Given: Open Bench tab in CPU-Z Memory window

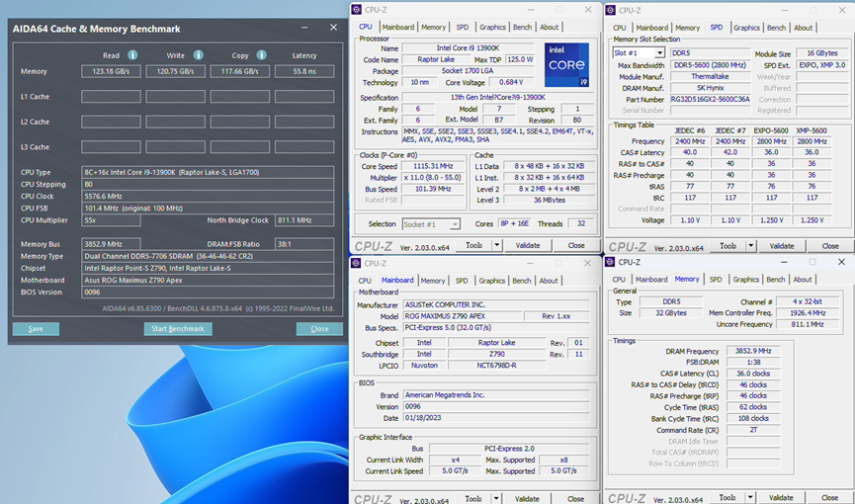Looking at the screenshot, I should [x=776, y=280].
